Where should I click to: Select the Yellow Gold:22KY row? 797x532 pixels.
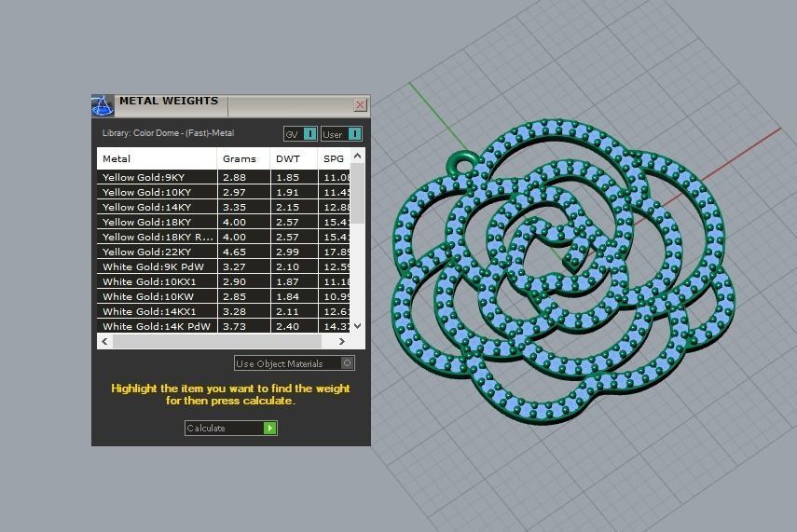tap(223, 252)
